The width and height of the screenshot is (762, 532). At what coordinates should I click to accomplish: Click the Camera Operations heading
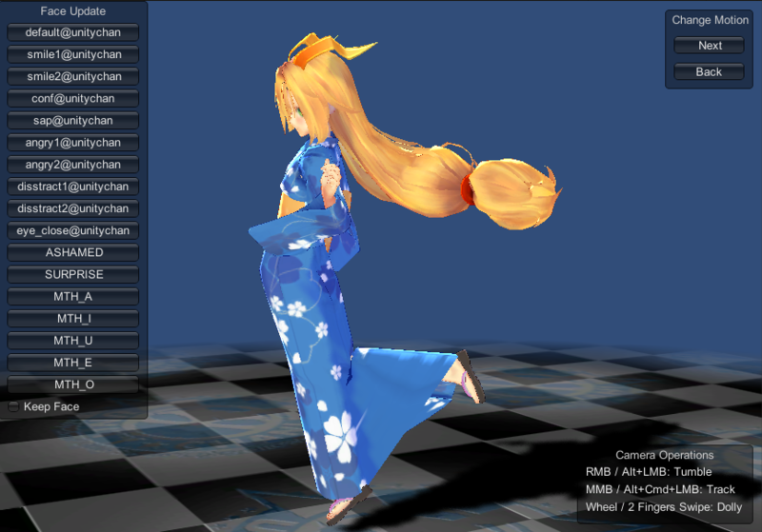coord(664,455)
